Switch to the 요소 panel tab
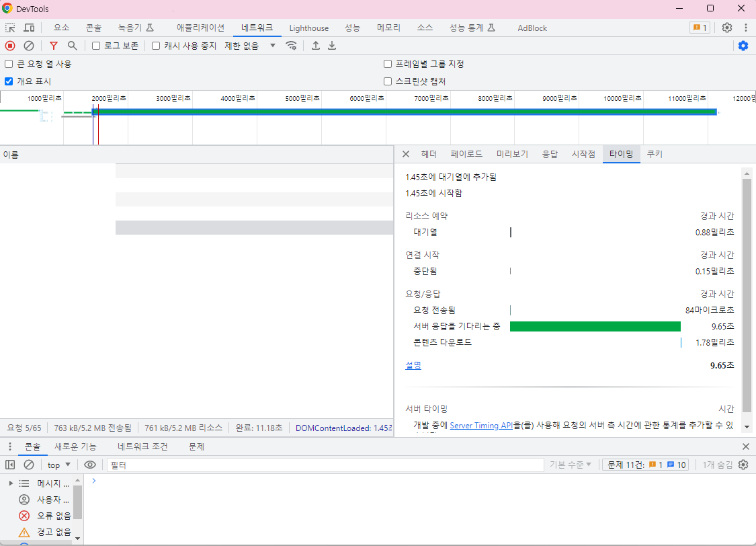756x546 pixels. [61, 28]
